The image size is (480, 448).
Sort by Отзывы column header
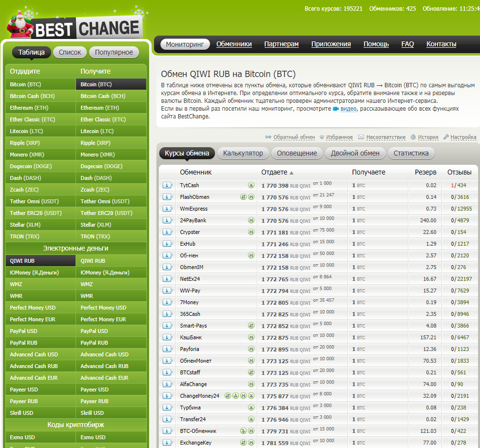[459, 173]
